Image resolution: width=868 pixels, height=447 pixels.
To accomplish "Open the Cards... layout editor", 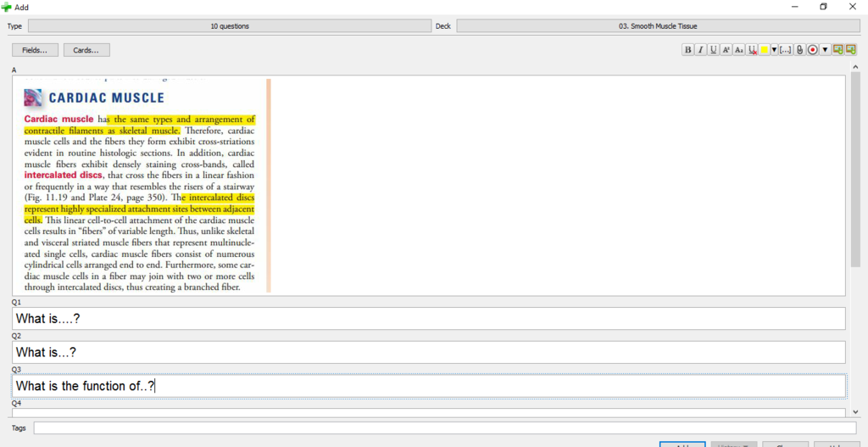I will coord(86,50).
